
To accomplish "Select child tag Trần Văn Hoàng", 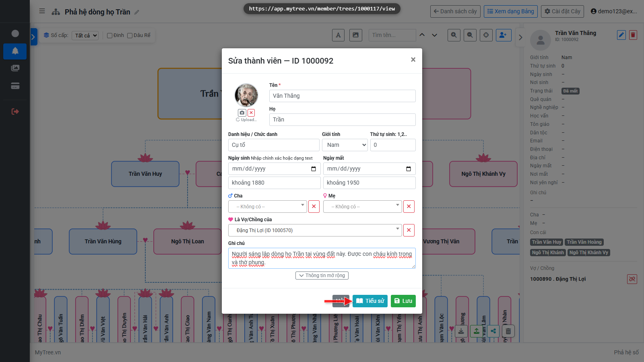I will click(x=584, y=242).
